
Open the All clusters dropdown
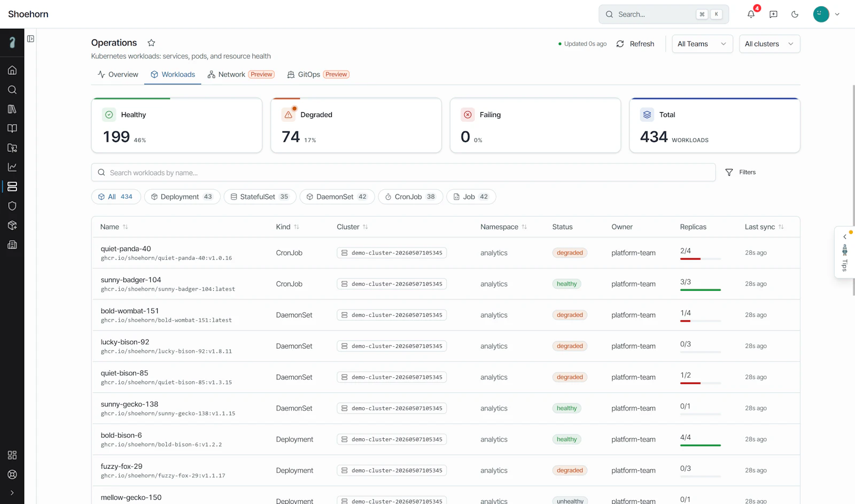click(770, 44)
